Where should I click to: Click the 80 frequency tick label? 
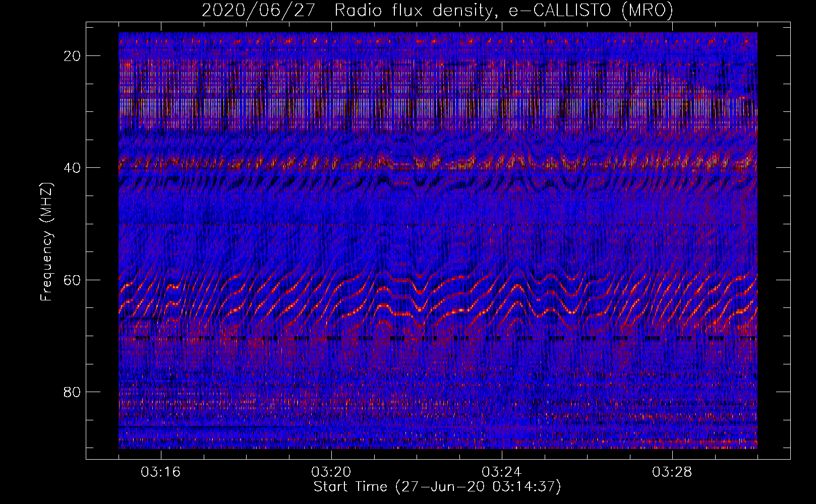pos(73,392)
